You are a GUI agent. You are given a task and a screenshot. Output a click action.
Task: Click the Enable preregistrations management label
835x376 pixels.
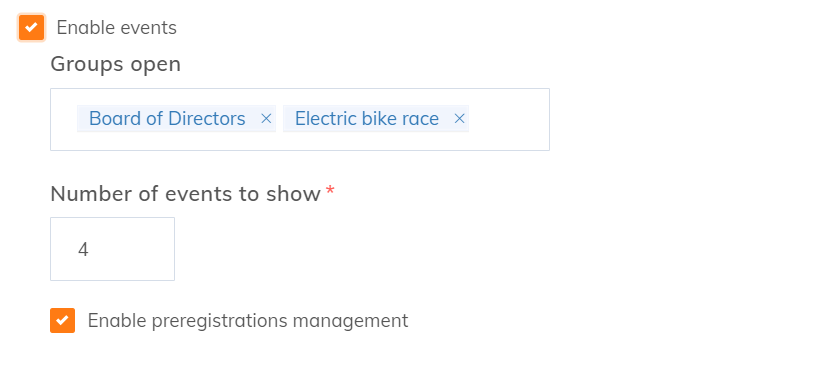click(248, 321)
